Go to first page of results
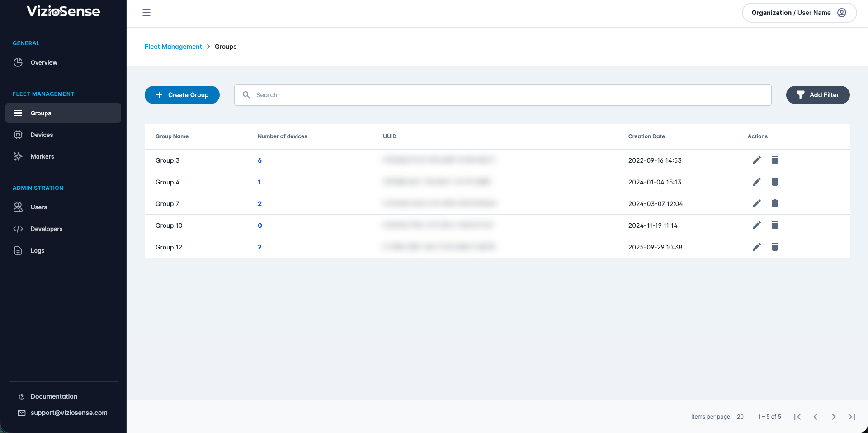The image size is (868, 433). pos(797,417)
